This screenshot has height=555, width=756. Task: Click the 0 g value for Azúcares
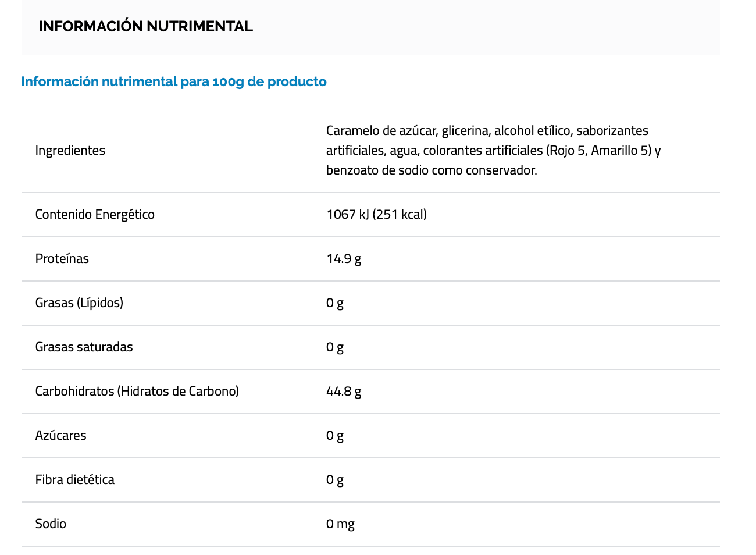[335, 435]
